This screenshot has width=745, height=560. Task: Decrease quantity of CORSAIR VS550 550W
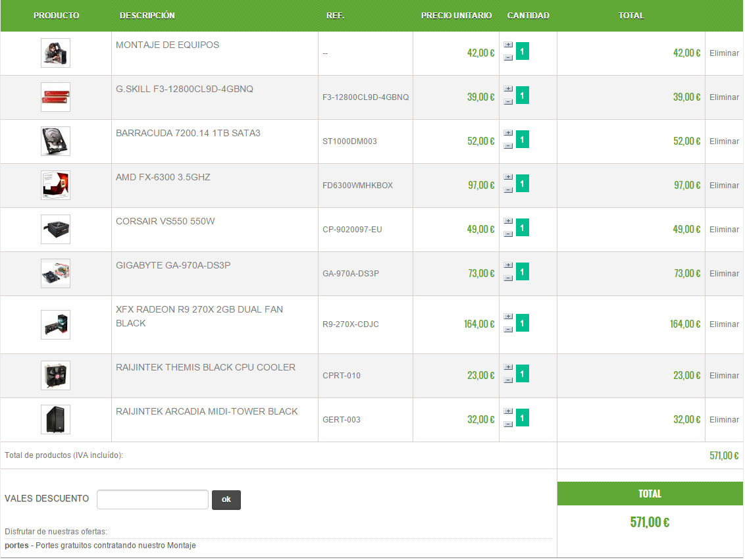coord(508,234)
